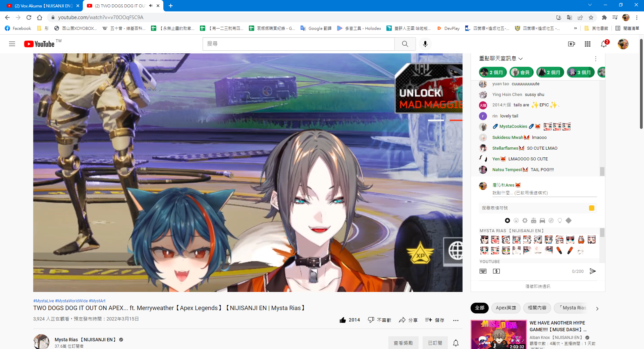Click the chat message input field
This screenshot has width=644, height=349.
click(544, 193)
